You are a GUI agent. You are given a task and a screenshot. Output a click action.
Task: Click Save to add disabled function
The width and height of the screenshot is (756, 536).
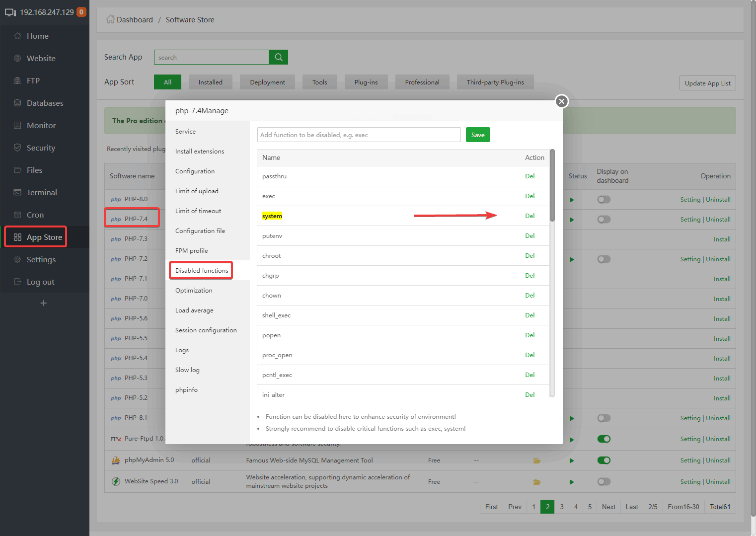pyautogui.click(x=477, y=135)
